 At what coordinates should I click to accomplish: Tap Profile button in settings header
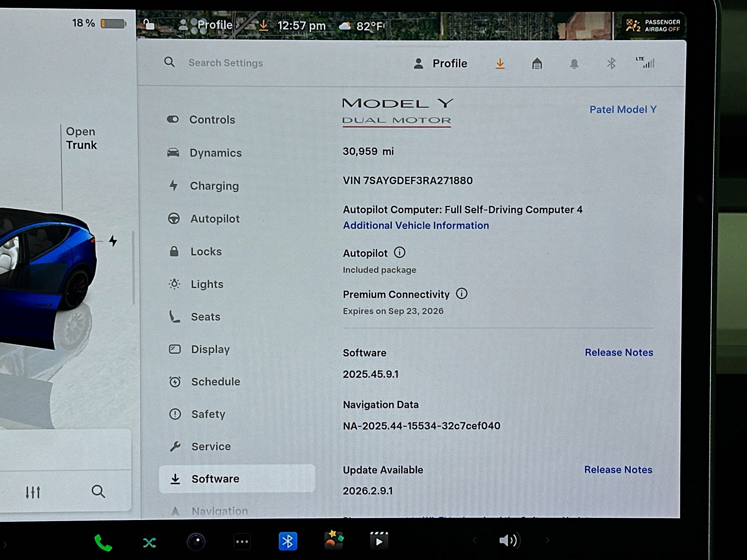click(441, 63)
